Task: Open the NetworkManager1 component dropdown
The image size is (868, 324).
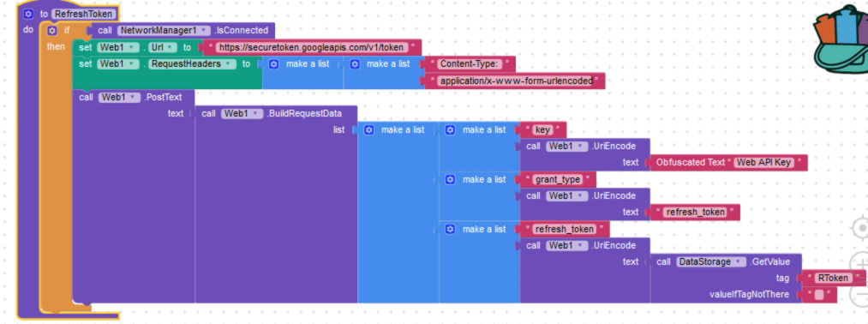Action: (164, 31)
